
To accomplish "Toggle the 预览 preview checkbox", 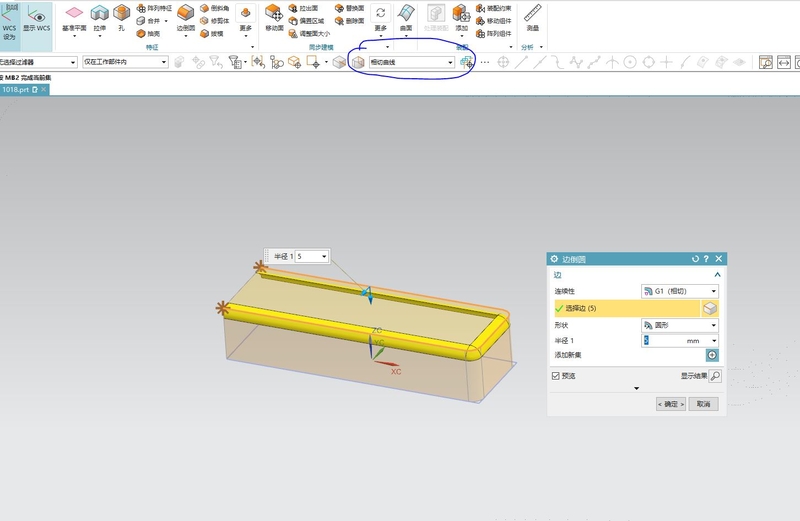I will (x=556, y=376).
